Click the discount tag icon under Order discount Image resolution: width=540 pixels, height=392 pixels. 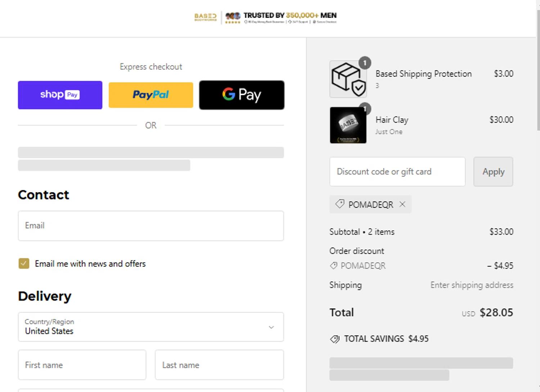(334, 266)
